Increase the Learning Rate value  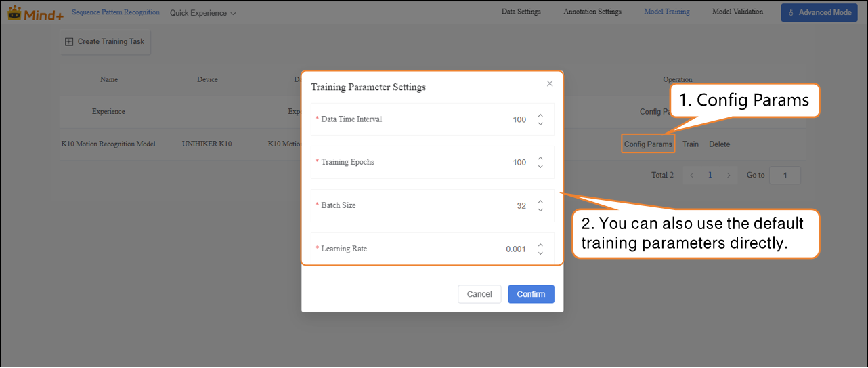tap(540, 245)
